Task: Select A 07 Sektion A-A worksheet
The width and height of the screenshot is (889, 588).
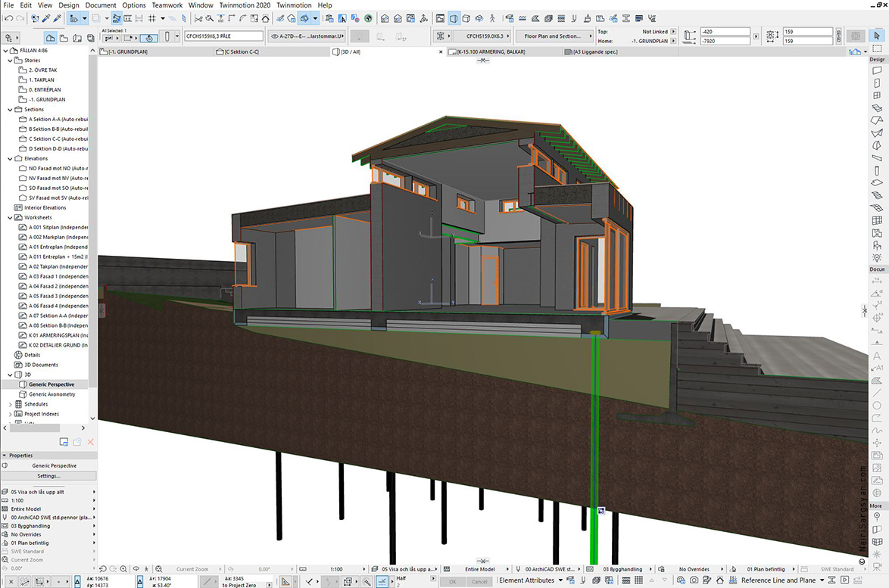Action: pyautogui.click(x=53, y=316)
